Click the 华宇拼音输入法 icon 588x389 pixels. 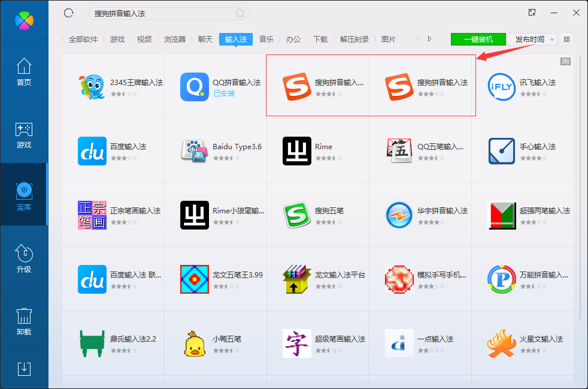pyautogui.click(x=399, y=215)
